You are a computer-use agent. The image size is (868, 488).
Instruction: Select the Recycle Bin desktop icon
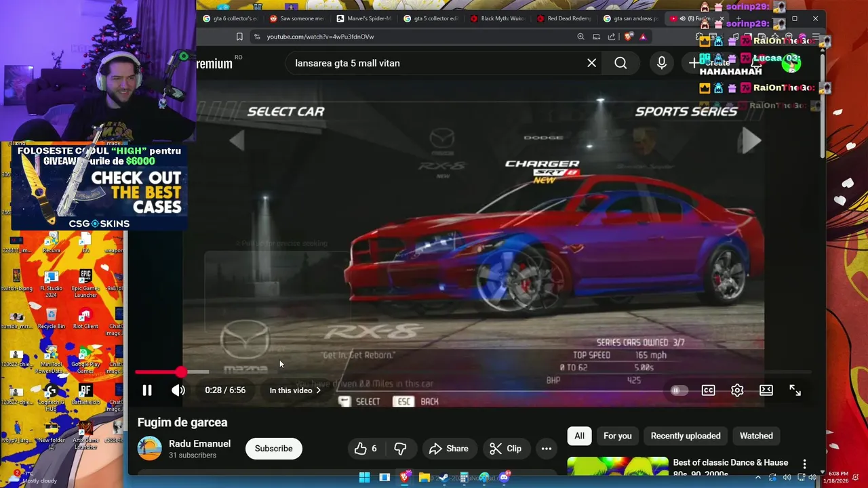point(52,318)
